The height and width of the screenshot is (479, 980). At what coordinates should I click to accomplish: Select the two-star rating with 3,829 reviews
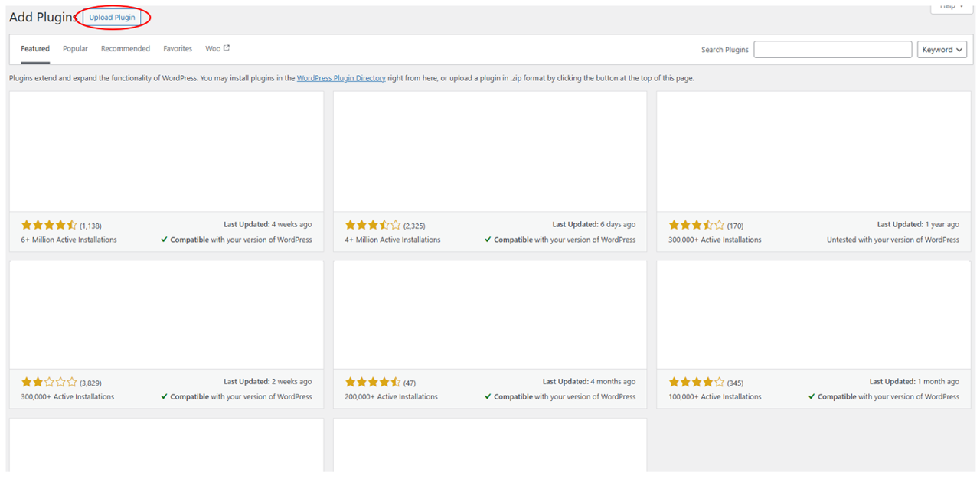click(49, 382)
